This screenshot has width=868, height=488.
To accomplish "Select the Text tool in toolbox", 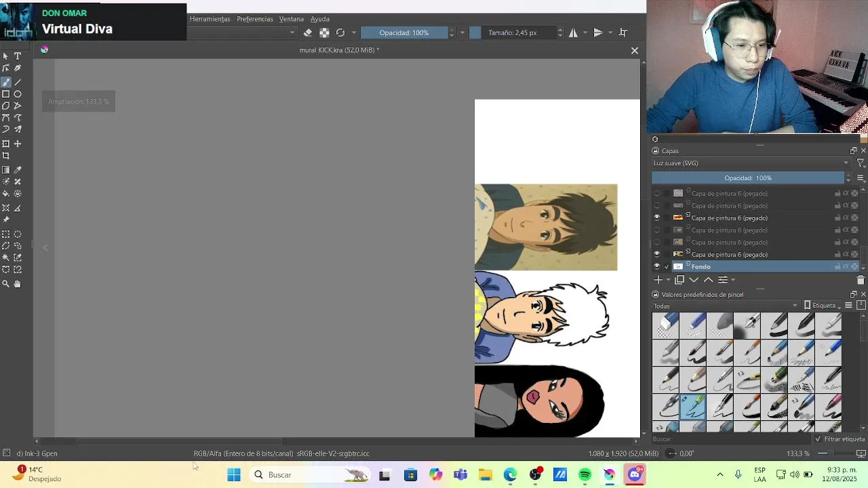I will 18,56.
